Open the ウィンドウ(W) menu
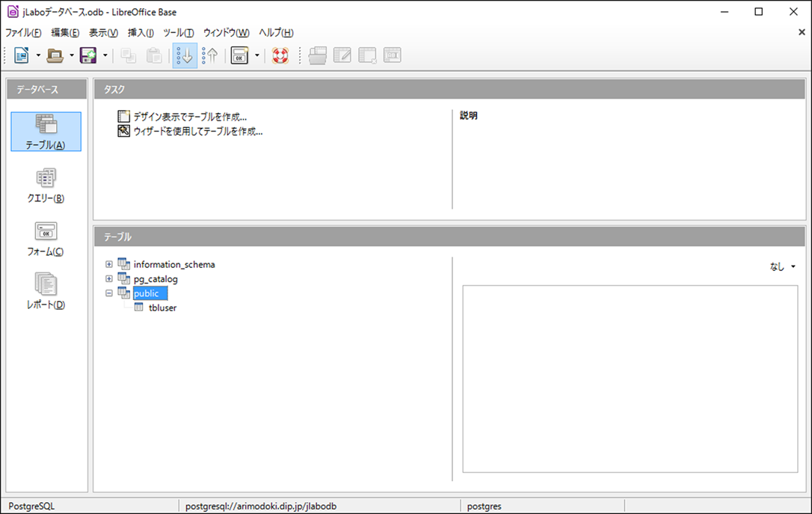This screenshot has width=812, height=514. pos(227,33)
